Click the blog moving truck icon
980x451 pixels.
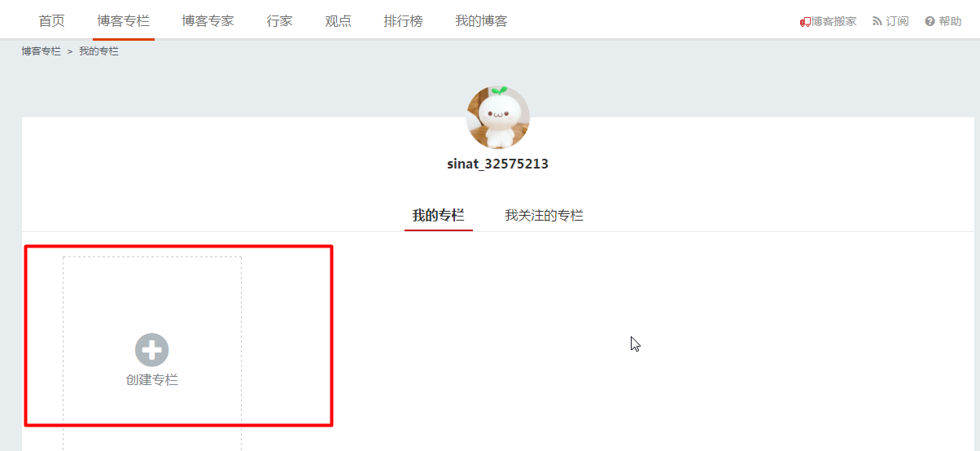[804, 22]
